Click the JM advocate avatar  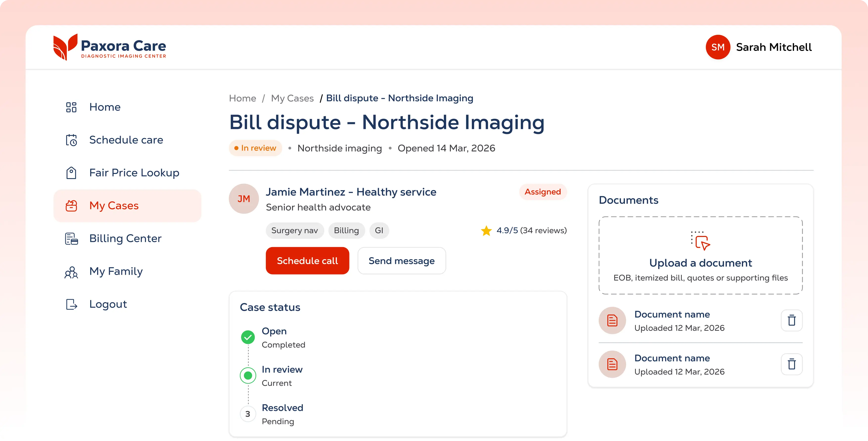point(244,199)
